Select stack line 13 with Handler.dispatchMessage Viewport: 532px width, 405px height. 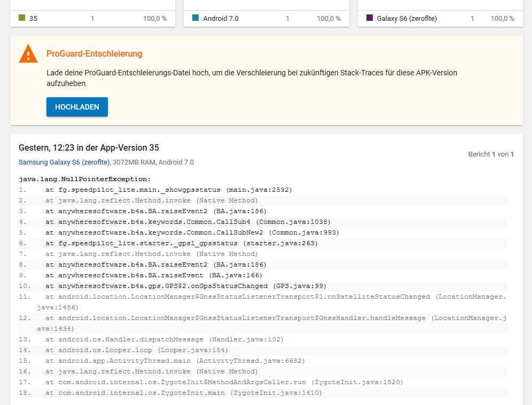164,339
